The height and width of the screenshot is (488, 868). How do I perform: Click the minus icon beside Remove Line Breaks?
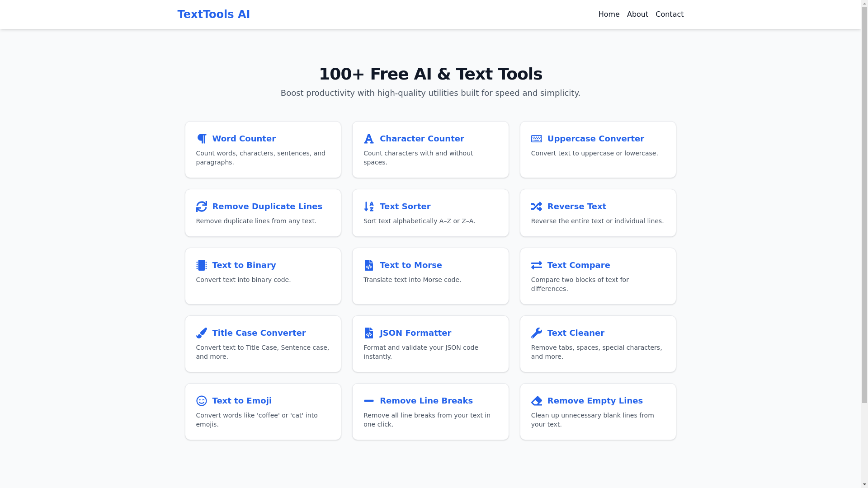[369, 401]
